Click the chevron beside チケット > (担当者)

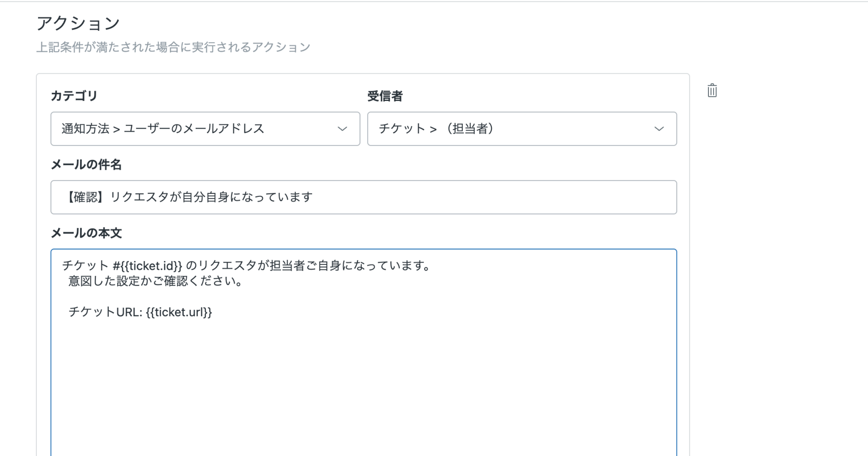[659, 129]
